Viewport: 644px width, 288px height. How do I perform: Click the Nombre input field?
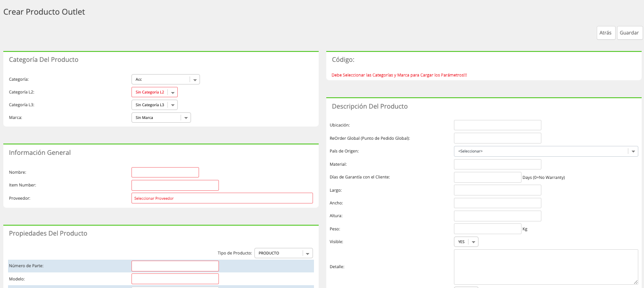pos(165,172)
